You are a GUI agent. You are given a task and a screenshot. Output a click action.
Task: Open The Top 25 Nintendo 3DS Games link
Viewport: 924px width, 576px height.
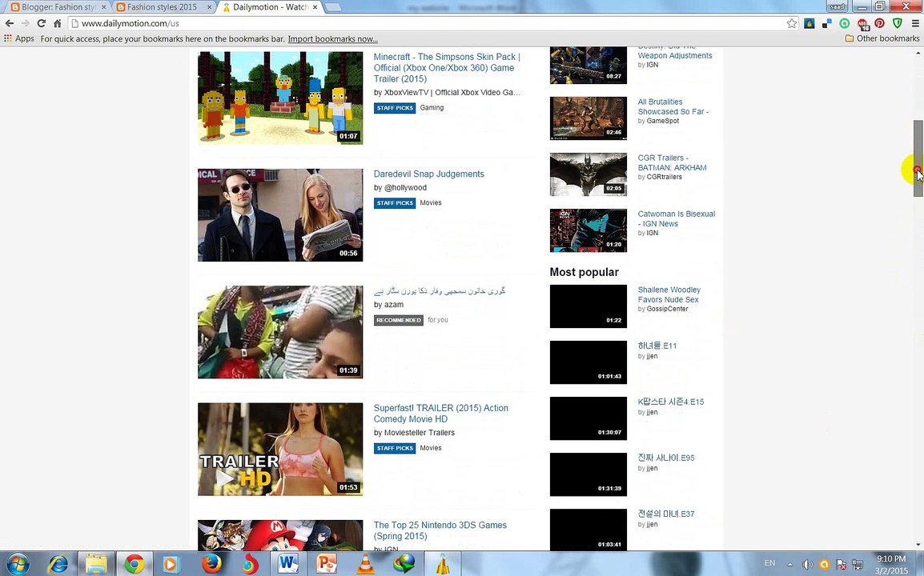coord(440,530)
